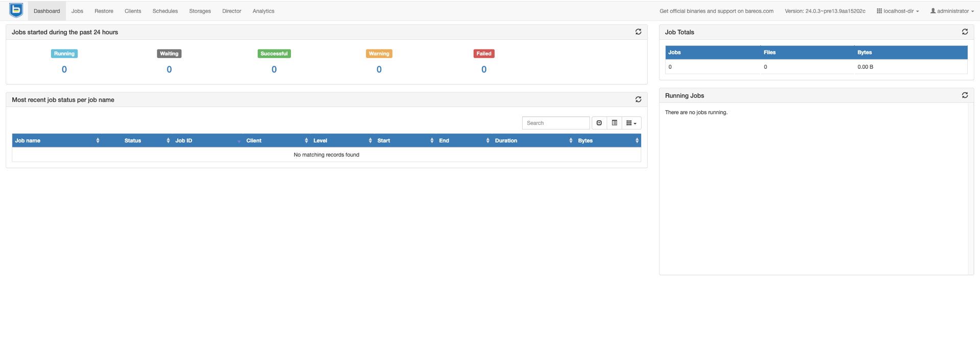Image resolution: width=980 pixels, height=339 pixels.
Task: Refresh the jobs past 24 hours panel
Action: tap(638, 32)
